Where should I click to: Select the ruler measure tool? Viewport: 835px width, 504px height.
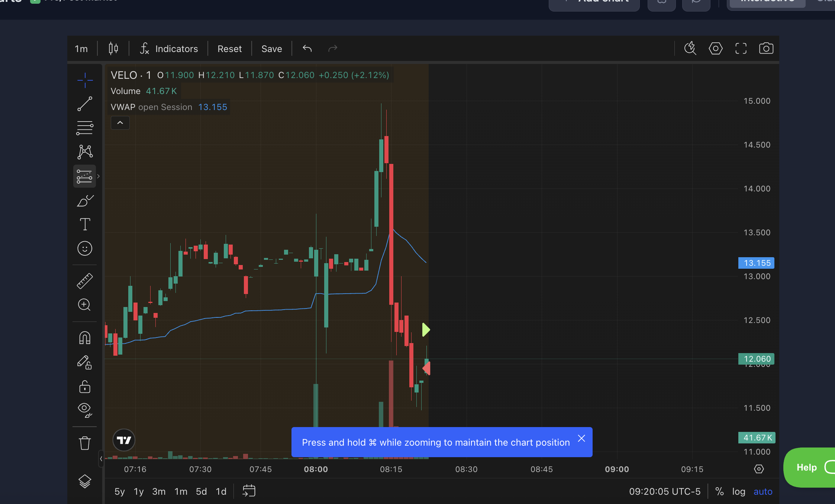pos(85,281)
